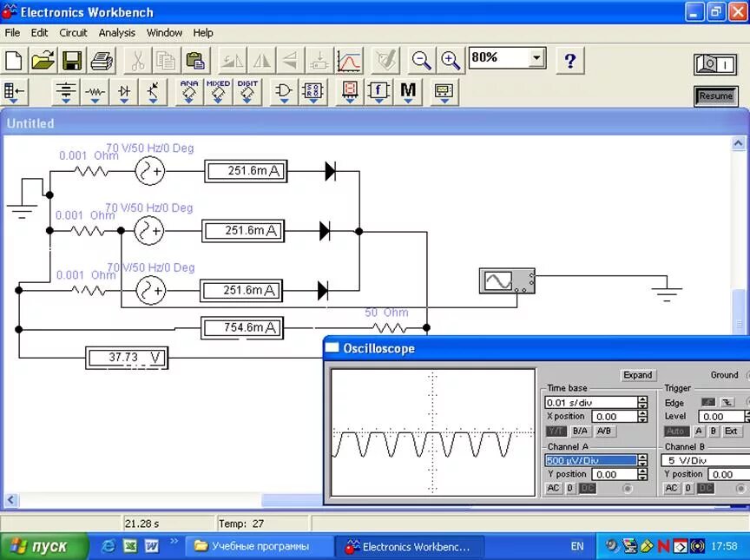
Task: Toggle the simulation power switch
Action: (x=715, y=63)
